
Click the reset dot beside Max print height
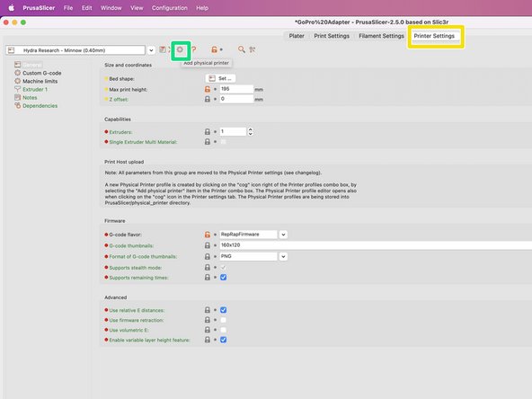pos(215,90)
